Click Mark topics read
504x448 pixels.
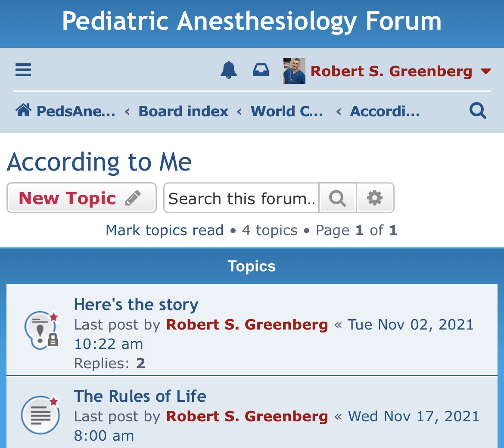pos(165,230)
